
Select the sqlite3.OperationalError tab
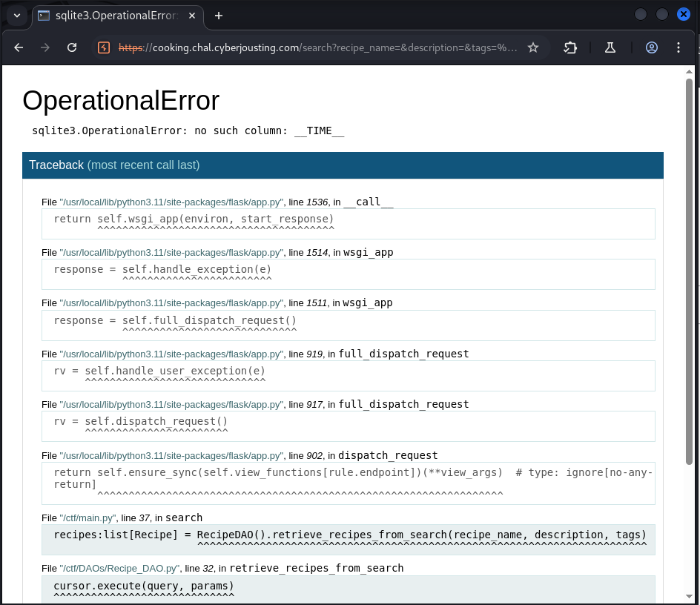[x=117, y=16]
